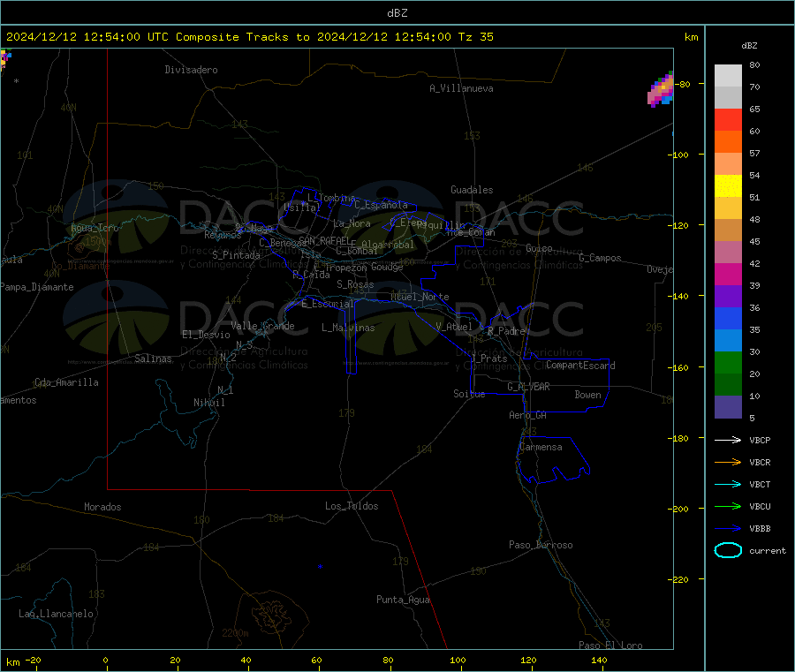Select the royal blue swatch above 35
The width and height of the screenshot is (795, 672).
click(x=728, y=318)
